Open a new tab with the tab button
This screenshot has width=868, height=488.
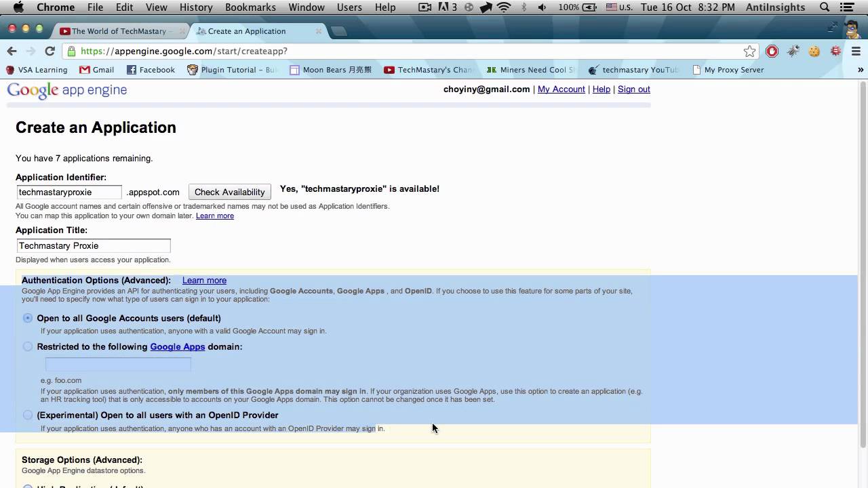click(x=339, y=31)
